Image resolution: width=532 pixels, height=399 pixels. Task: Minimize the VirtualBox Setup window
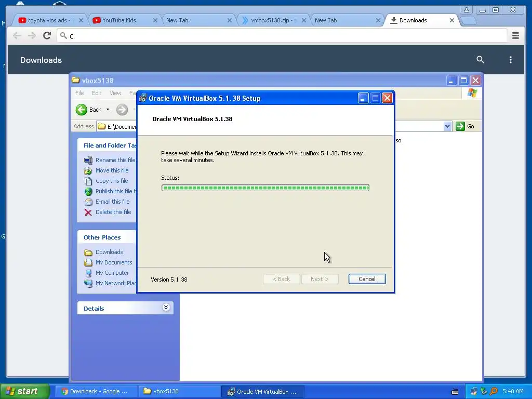point(363,98)
